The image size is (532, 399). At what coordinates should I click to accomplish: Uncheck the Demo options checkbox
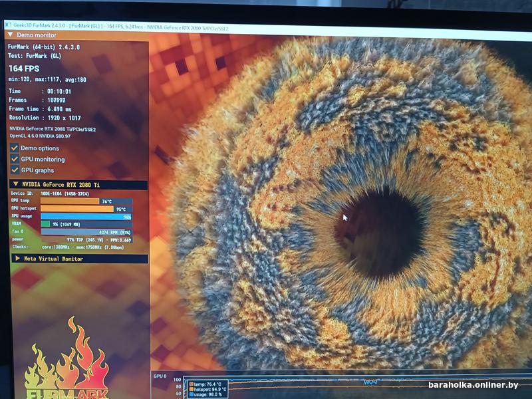click(x=14, y=148)
